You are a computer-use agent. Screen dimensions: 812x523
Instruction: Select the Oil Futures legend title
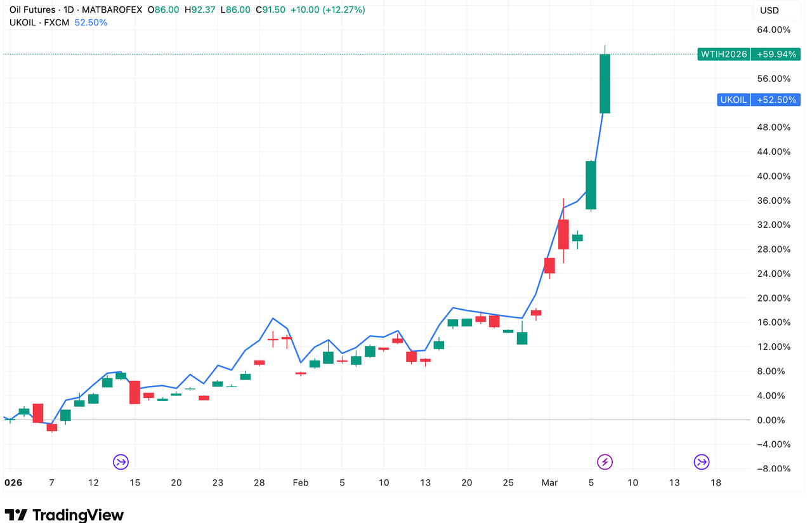point(32,10)
